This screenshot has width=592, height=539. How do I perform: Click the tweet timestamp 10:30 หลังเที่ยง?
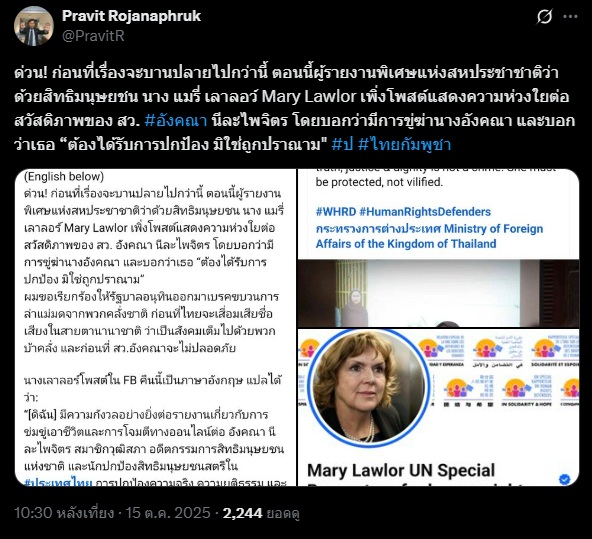point(64,513)
